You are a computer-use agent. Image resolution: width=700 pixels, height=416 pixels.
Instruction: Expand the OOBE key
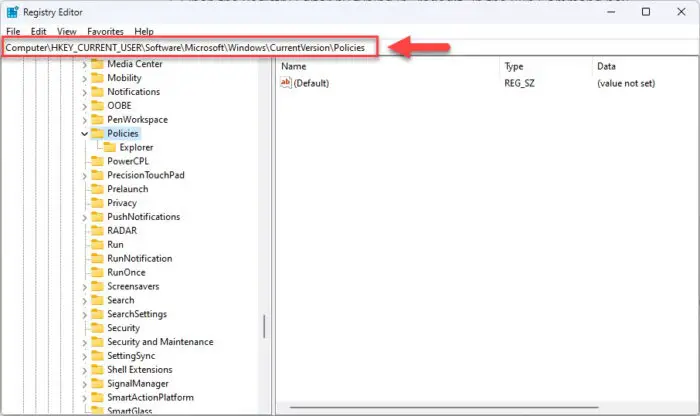tap(84, 106)
